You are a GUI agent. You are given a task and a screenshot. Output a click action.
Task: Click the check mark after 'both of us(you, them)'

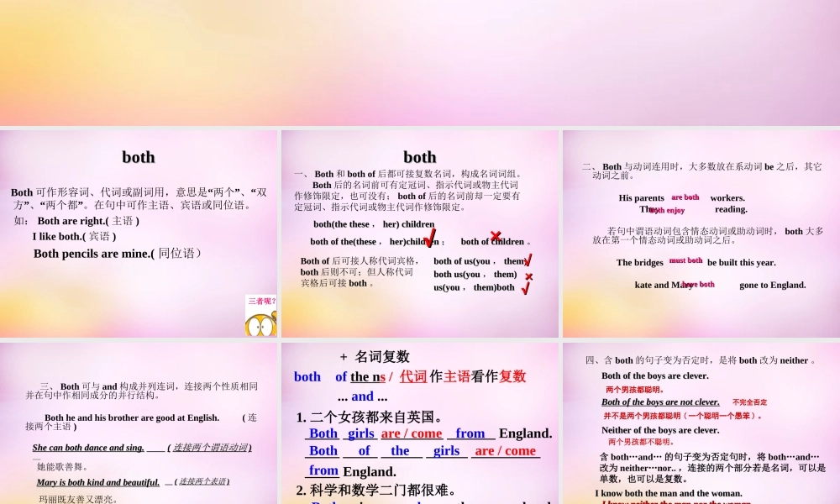pyautogui.click(x=527, y=260)
